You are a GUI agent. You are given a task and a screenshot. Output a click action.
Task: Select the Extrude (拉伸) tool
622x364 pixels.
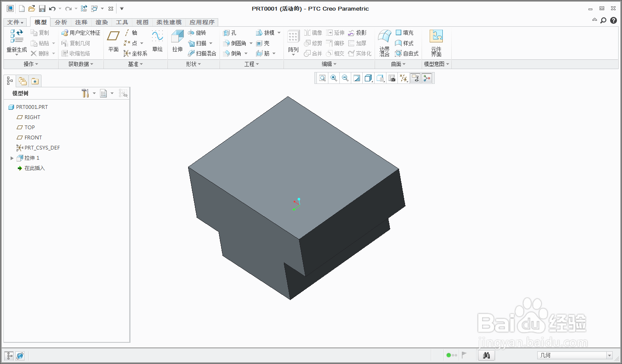[x=178, y=41]
